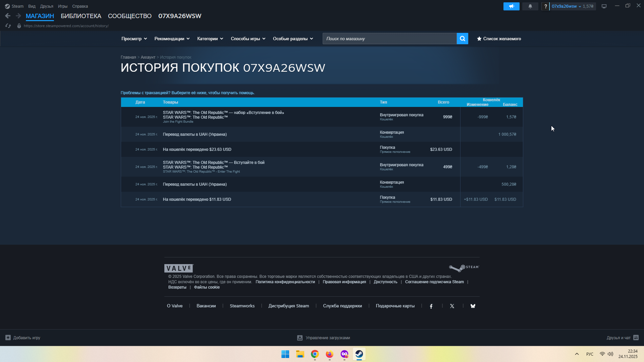Open the notifications bell icon
This screenshot has height=362, width=644.
[x=530, y=6]
